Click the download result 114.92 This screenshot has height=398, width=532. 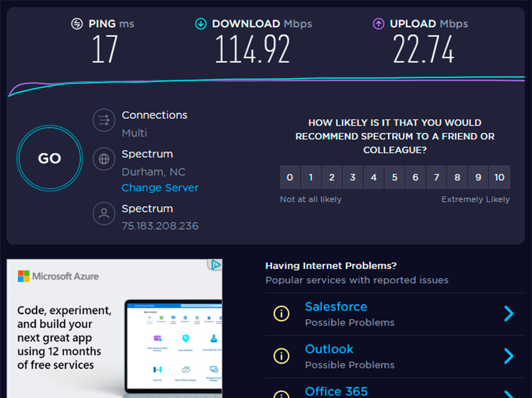[252, 50]
